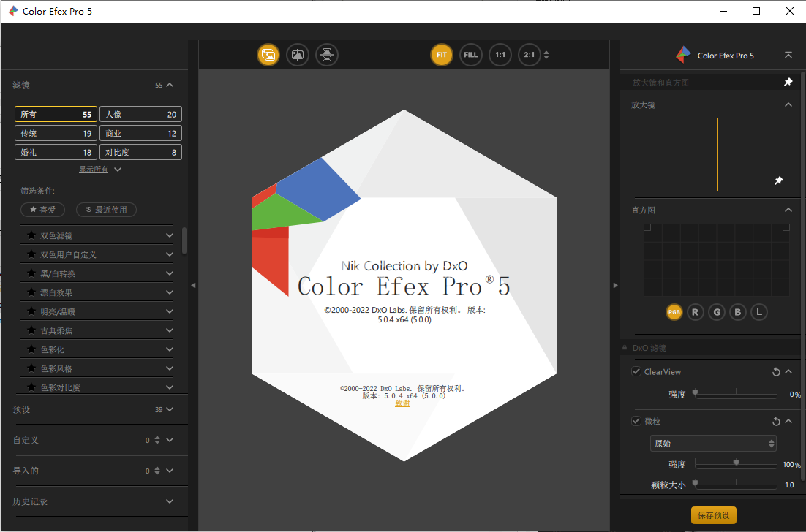The image size is (806, 532).
Task: Favorite the 色彩风格 star
Action: click(x=31, y=368)
